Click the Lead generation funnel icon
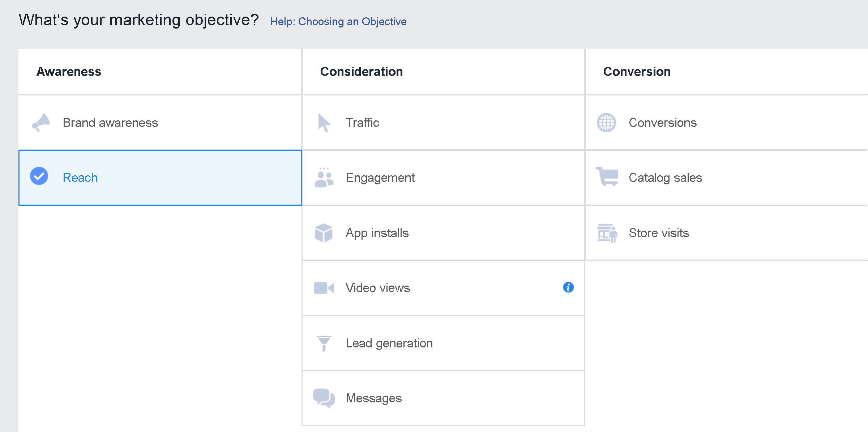868x432 pixels. (x=324, y=343)
